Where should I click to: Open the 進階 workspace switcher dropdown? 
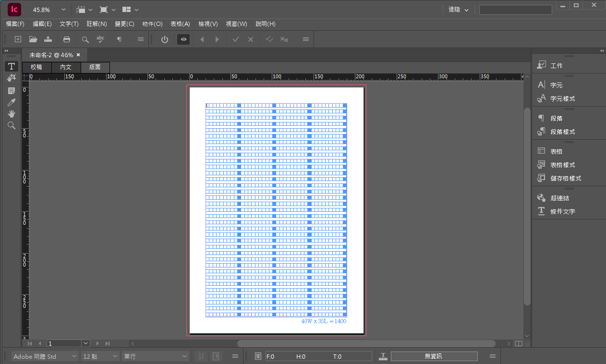459,10
